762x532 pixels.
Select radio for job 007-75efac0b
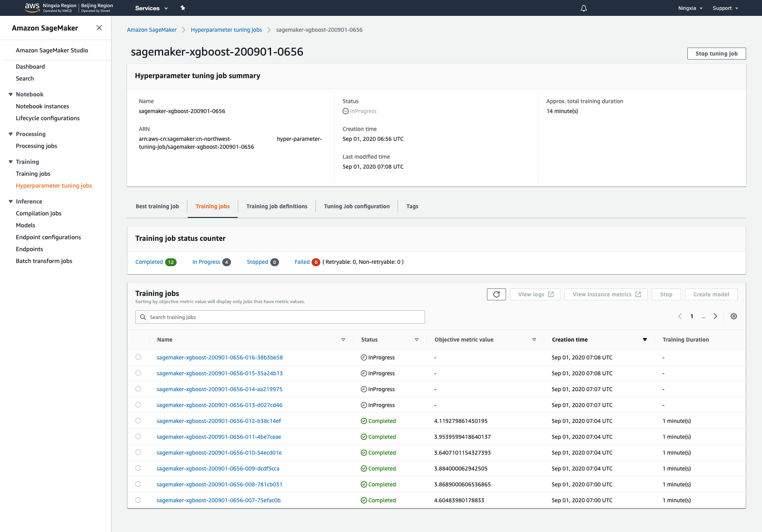point(138,500)
